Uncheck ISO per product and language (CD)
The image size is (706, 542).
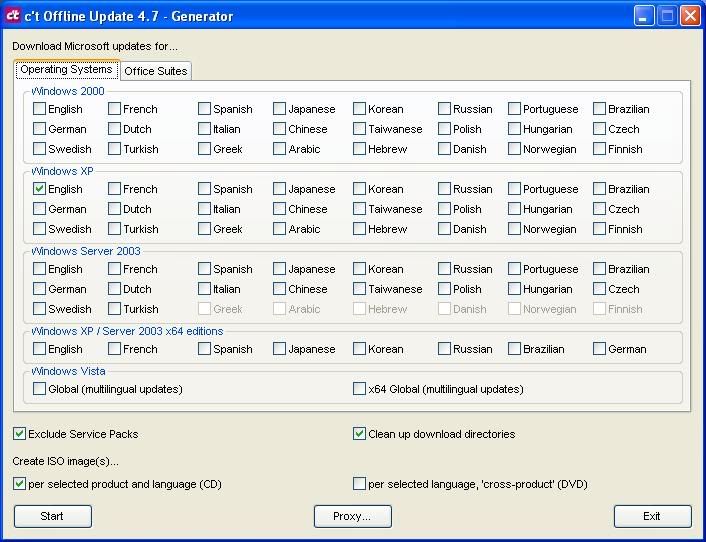click(x=19, y=483)
